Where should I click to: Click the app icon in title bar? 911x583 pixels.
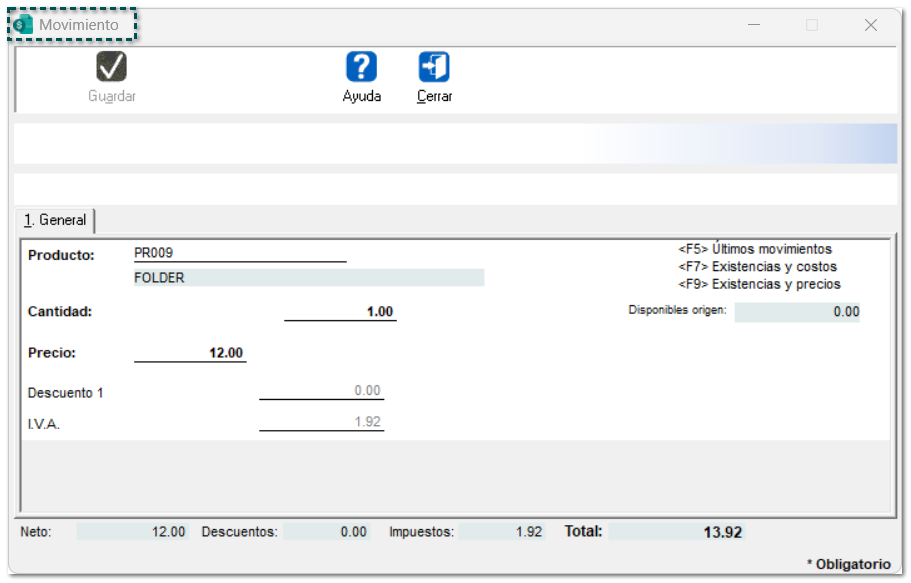tap(23, 25)
